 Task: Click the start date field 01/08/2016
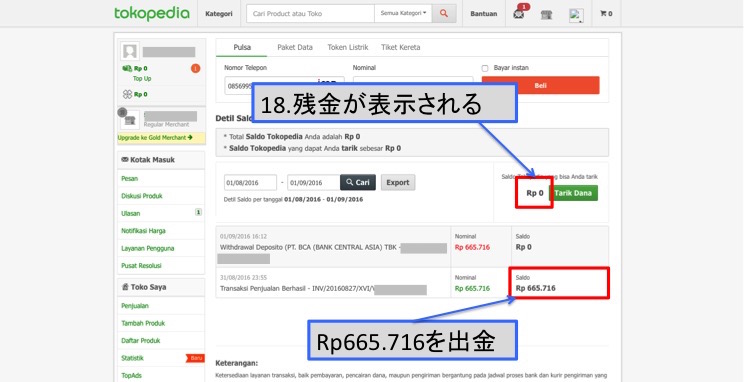point(250,183)
